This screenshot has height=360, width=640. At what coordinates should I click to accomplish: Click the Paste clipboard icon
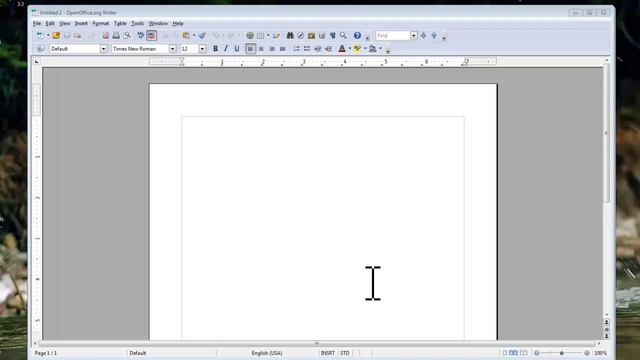187,36
